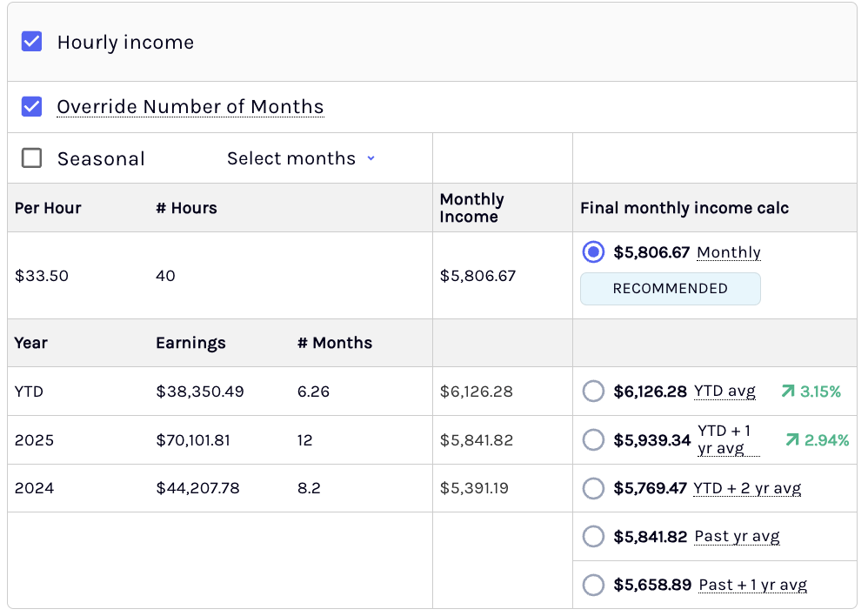The height and width of the screenshot is (616, 868).
Task: Pick the YTD + 2 yr avg radio
Action: 593,488
